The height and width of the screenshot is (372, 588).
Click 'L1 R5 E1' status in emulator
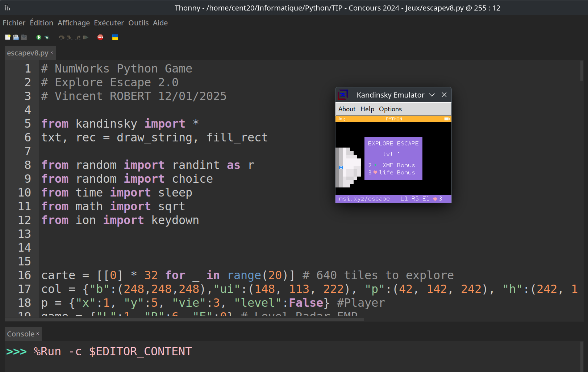[415, 199]
